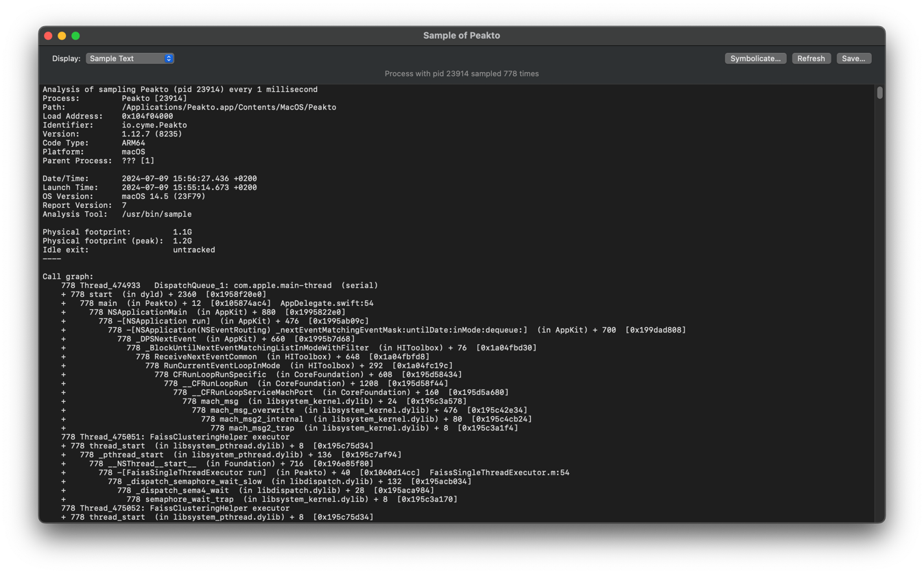Click the RunCurrentEventLoopInMode + 292 line
Viewport: 924px width, 574px height.
click(x=257, y=366)
